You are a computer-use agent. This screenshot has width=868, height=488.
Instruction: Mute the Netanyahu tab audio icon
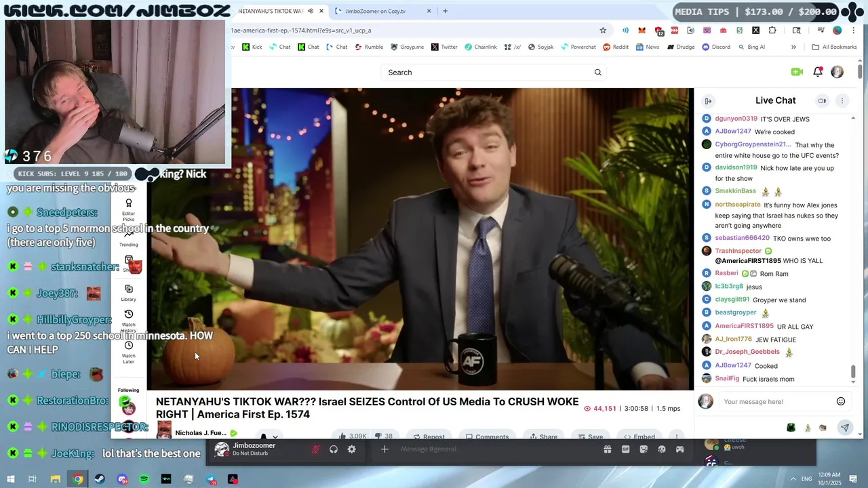tap(311, 11)
